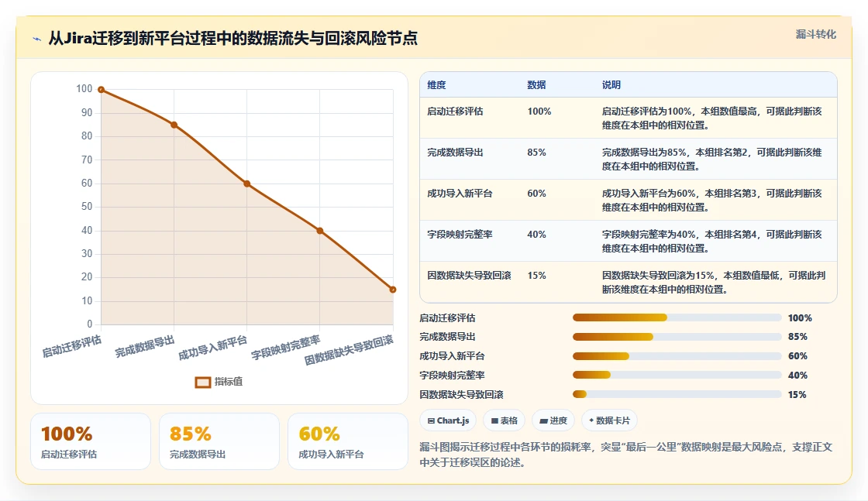Screen dimensions: 868x501
Task: Click table cell 因数据缺失导致回滚
Action: 469,276
